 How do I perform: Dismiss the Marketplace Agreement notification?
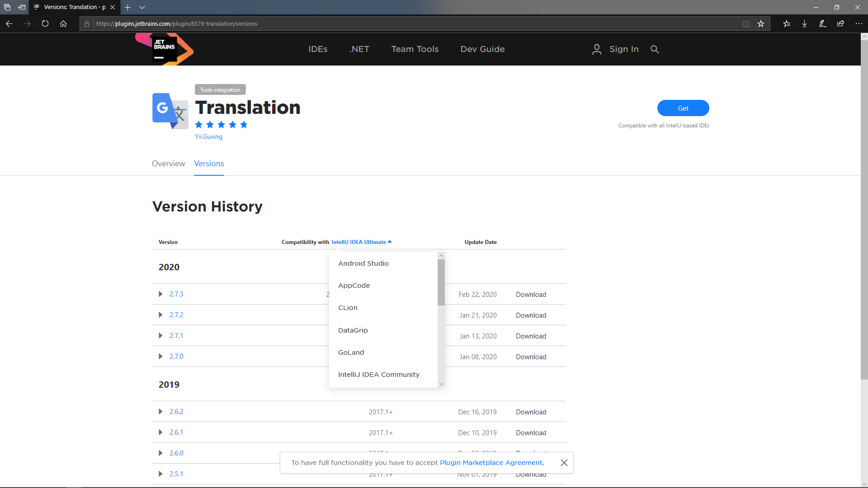point(564,463)
